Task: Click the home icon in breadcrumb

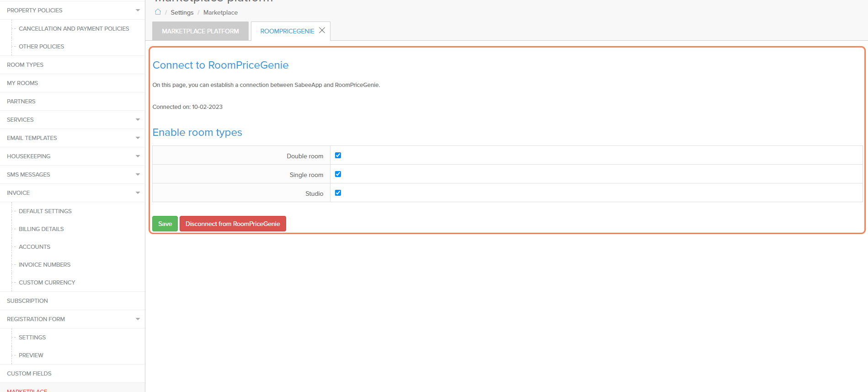Action: [x=158, y=12]
